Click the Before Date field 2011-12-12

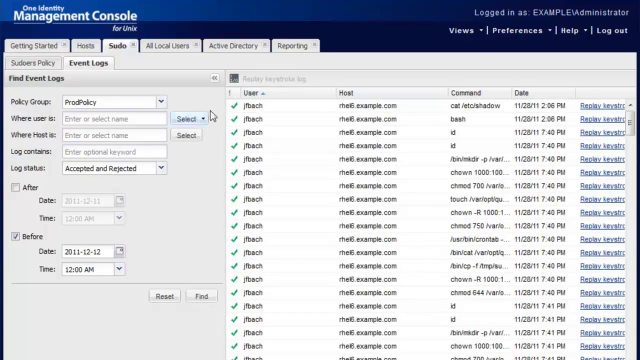(x=88, y=252)
